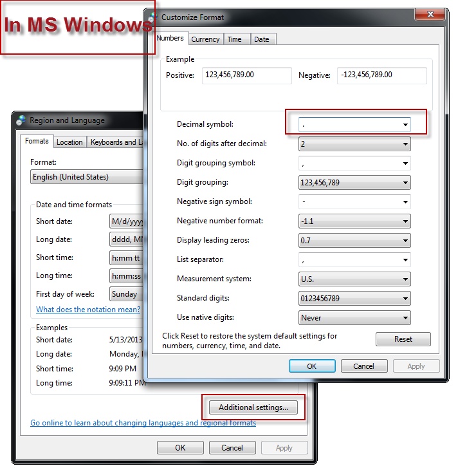Image resolution: width=476 pixels, height=475 pixels.
Task: Switch to the Time tab
Action: click(x=237, y=39)
